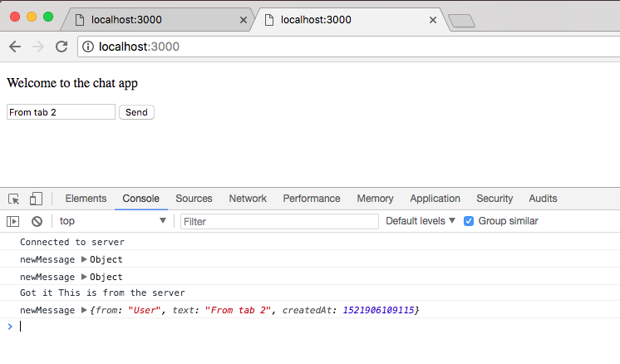Open the Elements tab in DevTools
This screenshot has width=620, height=364.
(x=86, y=199)
